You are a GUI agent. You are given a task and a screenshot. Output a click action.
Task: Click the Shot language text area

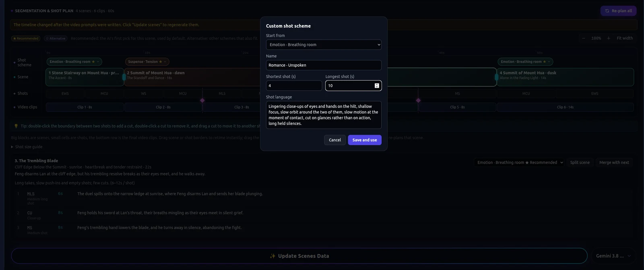click(x=324, y=115)
